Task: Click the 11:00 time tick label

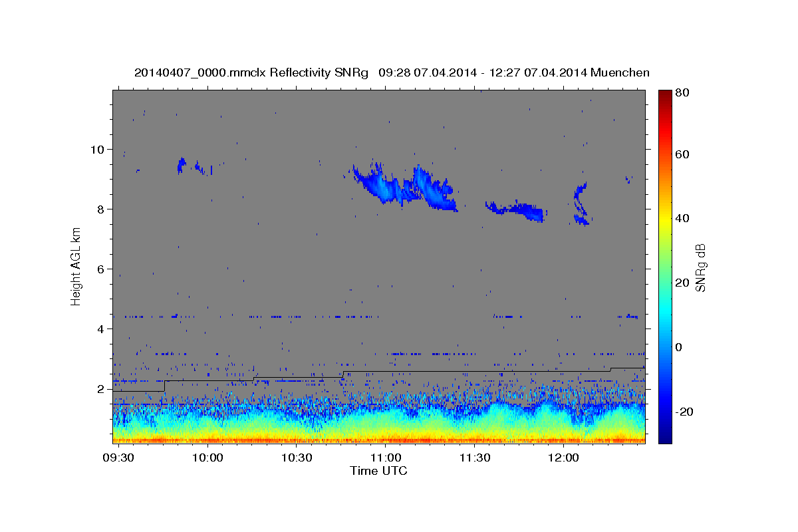Action: 386,459
